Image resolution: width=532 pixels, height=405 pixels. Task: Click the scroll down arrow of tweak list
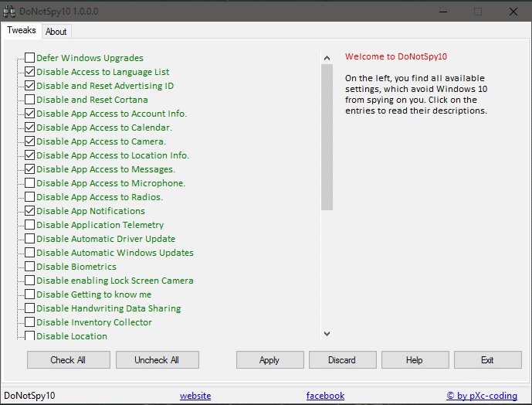tap(327, 334)
